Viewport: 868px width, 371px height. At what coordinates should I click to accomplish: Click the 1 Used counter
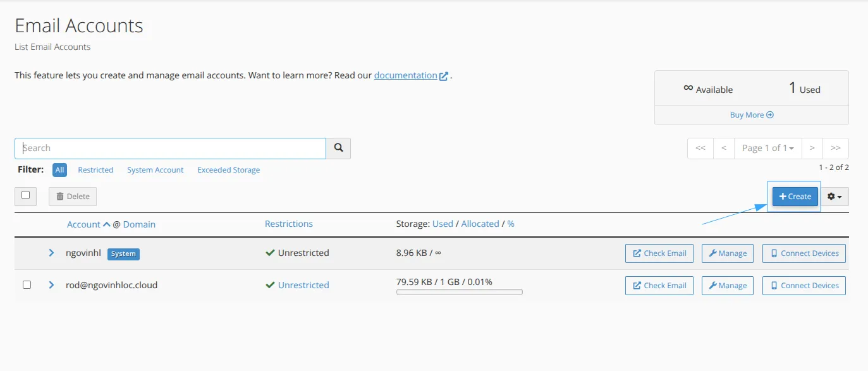(x=804, y=88)
